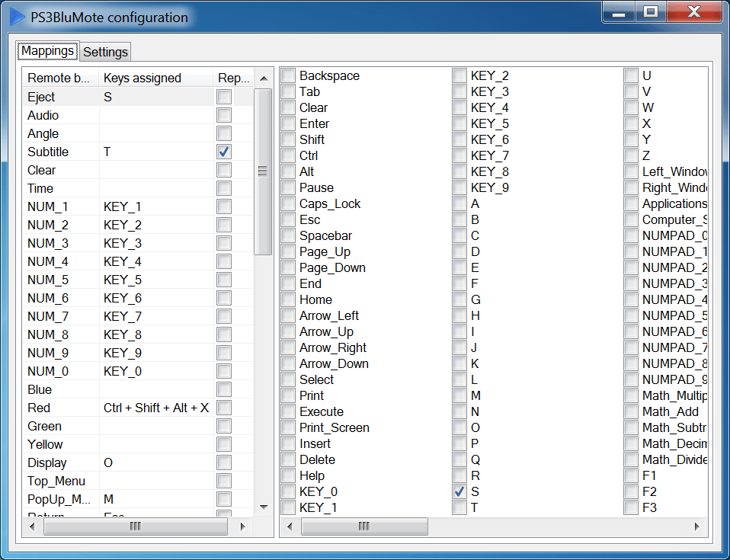Screen dimensions: 730x560
Task: Click the mappings list scroll down arrow
Action: click(x=264, y=507)
